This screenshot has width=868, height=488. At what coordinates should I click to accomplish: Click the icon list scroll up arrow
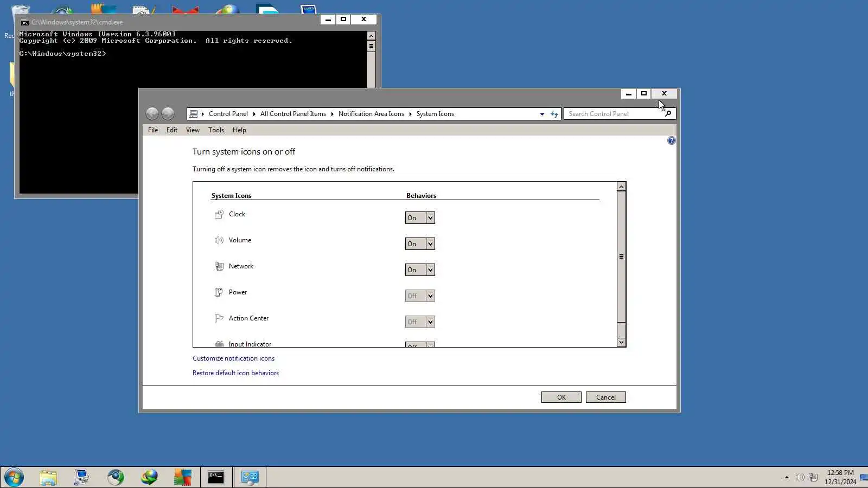pyautogui.click(x=621, y=187)
